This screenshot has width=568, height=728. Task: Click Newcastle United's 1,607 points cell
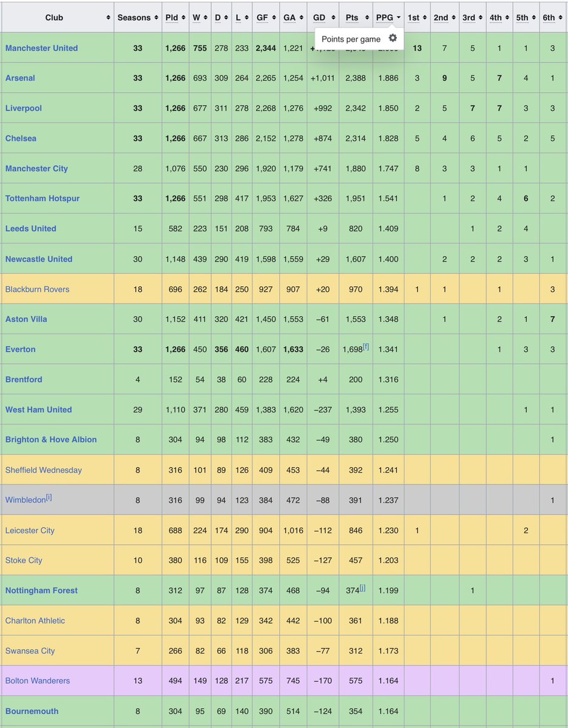click(356, 259)
